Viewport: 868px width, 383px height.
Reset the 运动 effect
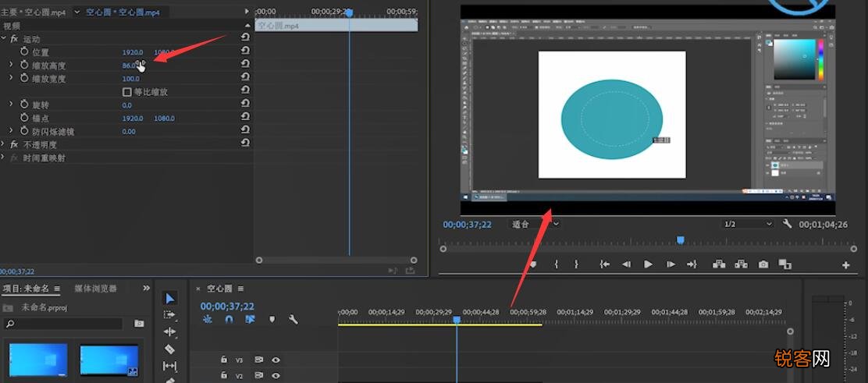point(245,37)
